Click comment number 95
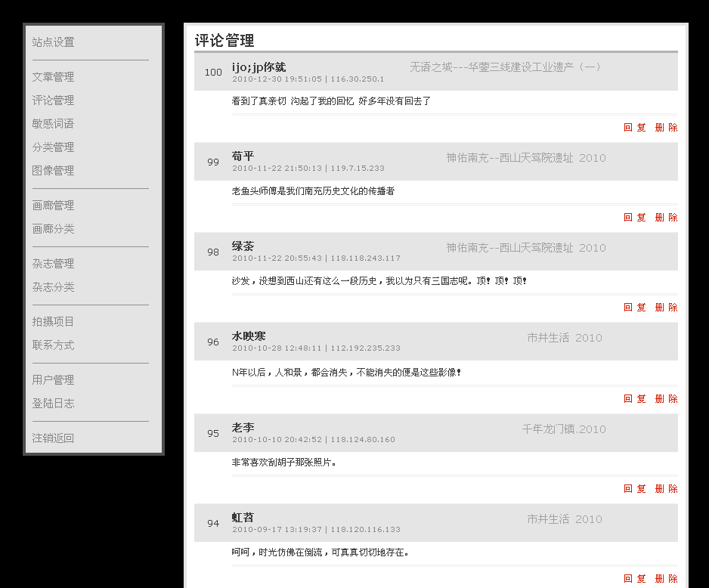This screenshot has height=588, width=709. tap(213, 433)
